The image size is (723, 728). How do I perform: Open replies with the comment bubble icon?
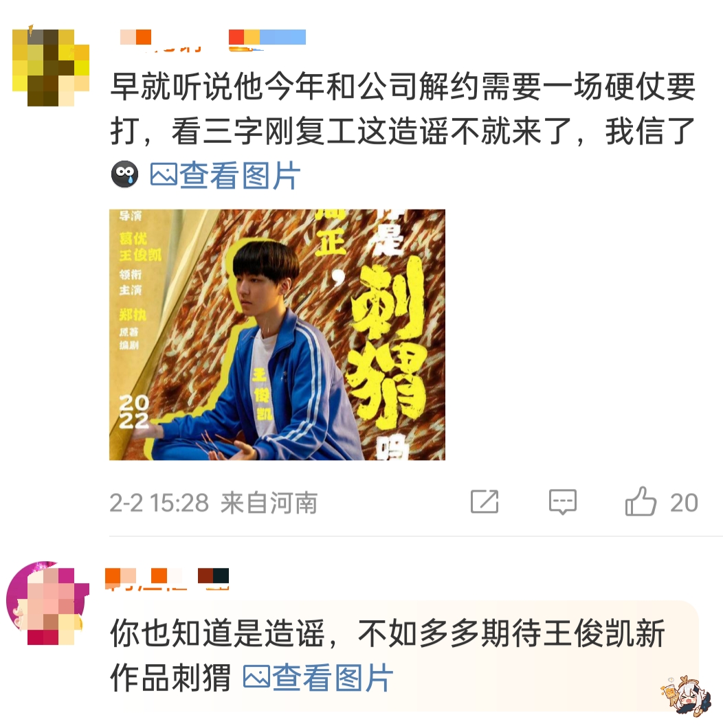563,502
